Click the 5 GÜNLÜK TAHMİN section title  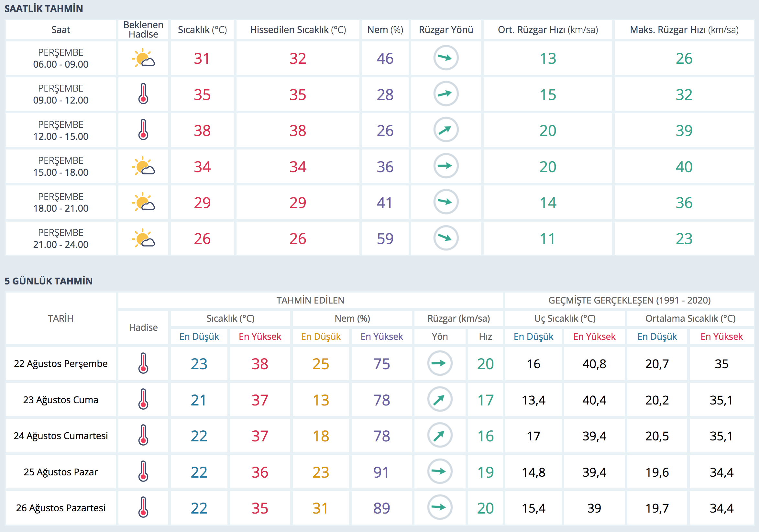click(49, 281)
